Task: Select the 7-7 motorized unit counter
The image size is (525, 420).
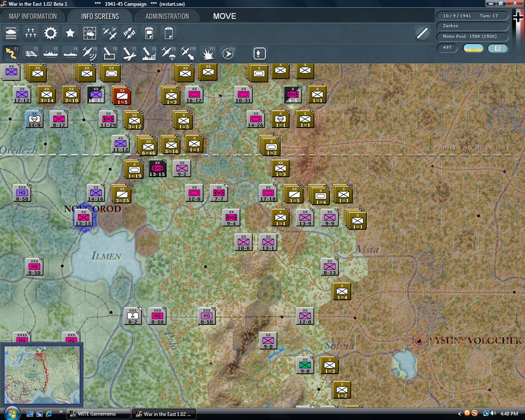Action: tap(219, 193)
